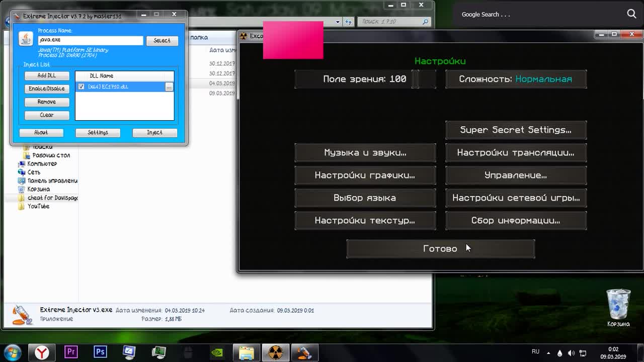Click Enable/Disable in the Inject List
Viewport: 644px width, 362px height.
(x=47, y=88)
